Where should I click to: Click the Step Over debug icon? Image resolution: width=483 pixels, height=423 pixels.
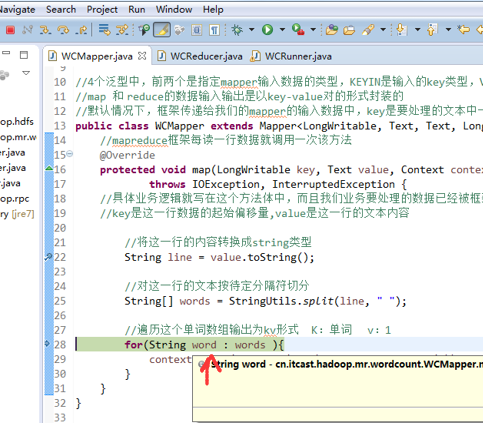coord(63,30)
